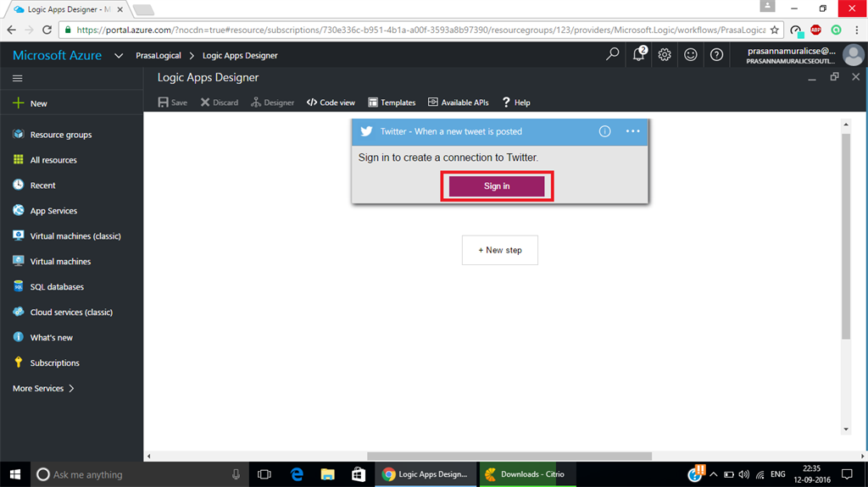Open portal settings gear
The width and height of the screenshot is (868, 487).
[665, 54]
